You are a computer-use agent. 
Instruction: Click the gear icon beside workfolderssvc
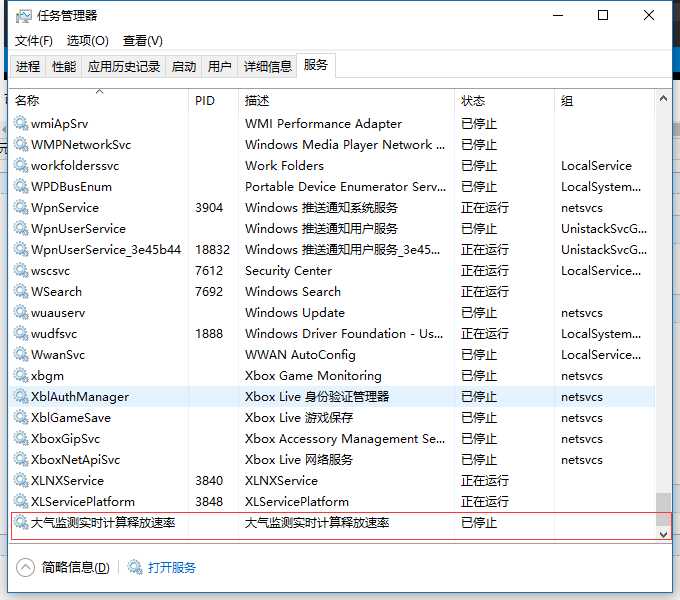coord(21,165)
